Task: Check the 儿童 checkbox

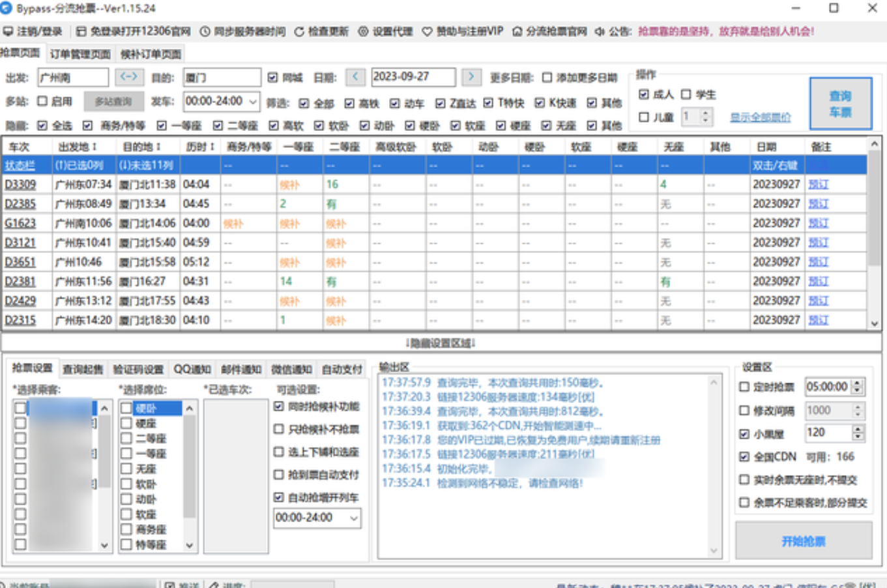Action: tap(644, 117)
